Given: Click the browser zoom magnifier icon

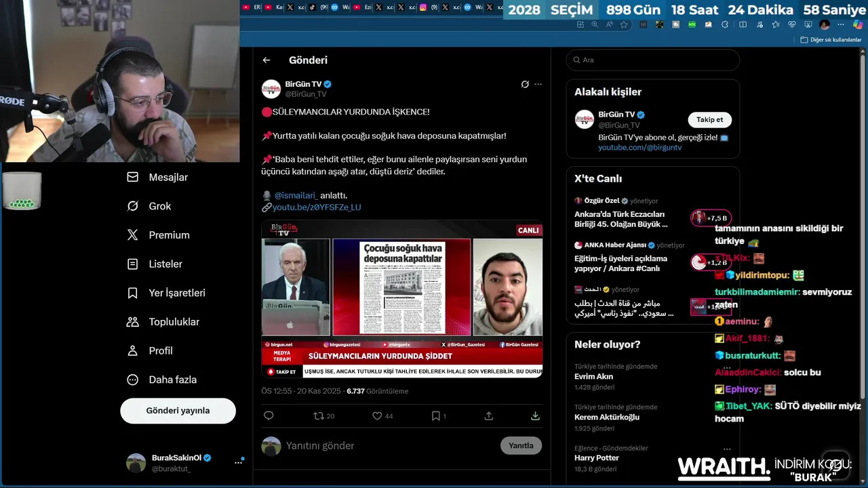Looking at the screenshot, I should coord(595,24).
